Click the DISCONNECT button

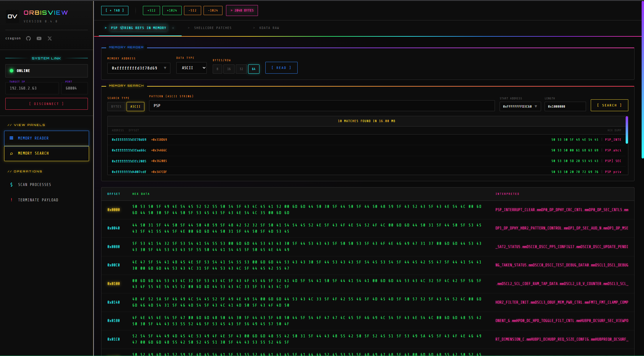click(46, 104)
